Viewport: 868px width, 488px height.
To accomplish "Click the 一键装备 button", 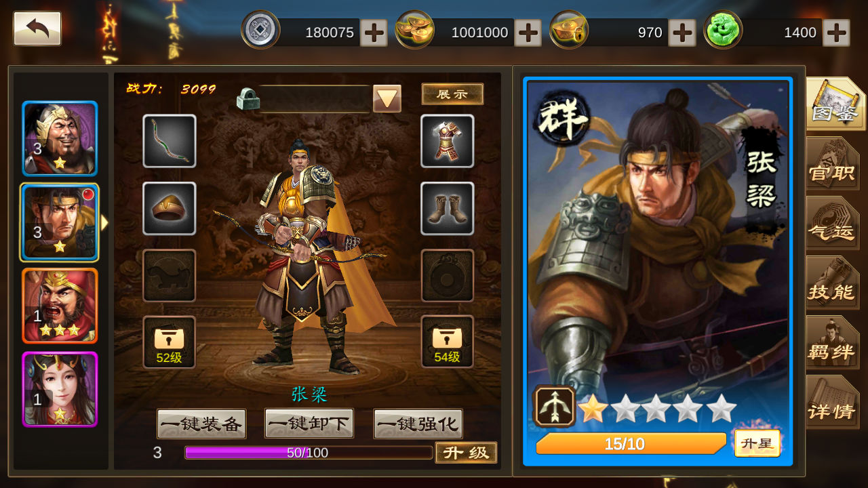I will click(201, 424).
